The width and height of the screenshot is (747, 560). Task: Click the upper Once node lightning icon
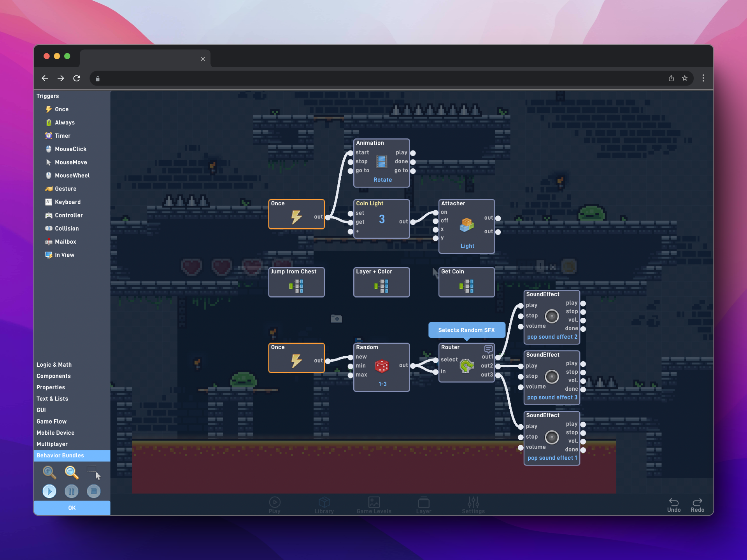point(296,217)
